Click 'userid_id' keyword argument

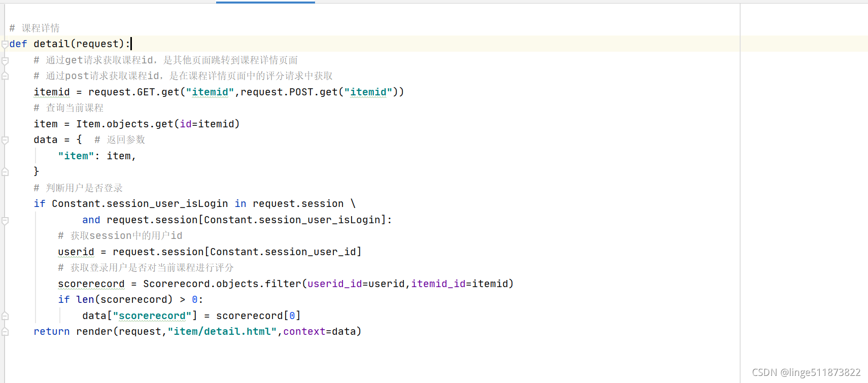pos(335,284)
